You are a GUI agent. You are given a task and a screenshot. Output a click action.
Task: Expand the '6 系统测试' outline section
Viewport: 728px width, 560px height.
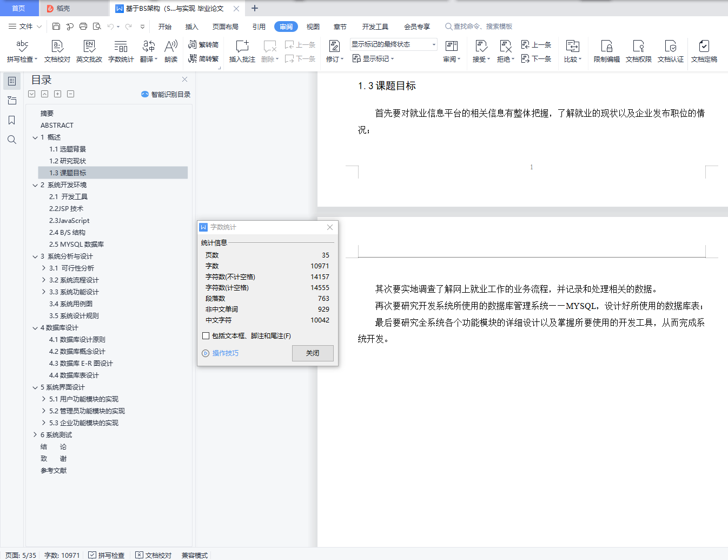click(35, 435)
